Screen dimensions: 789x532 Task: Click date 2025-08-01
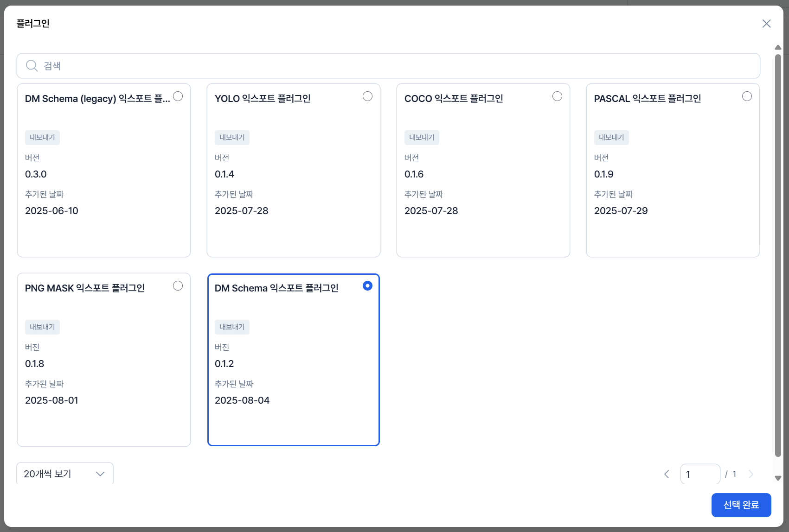tap(51, 400)
